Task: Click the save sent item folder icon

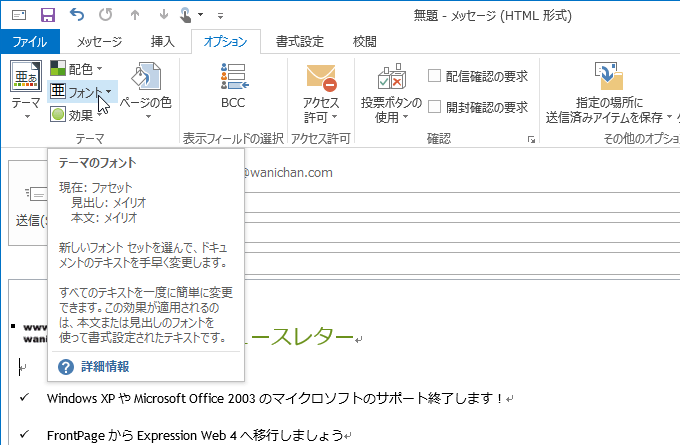Action: (x=609, y=76)
